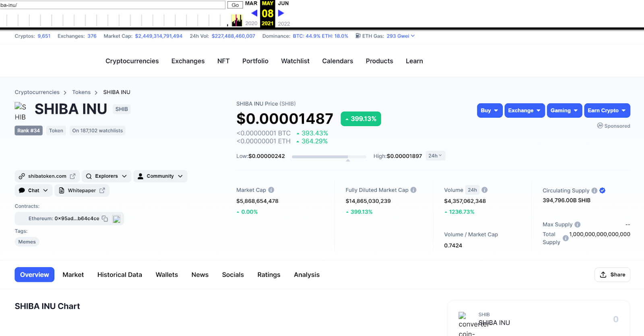
Task: Open the Community dropdown
Action: point(160,176)
